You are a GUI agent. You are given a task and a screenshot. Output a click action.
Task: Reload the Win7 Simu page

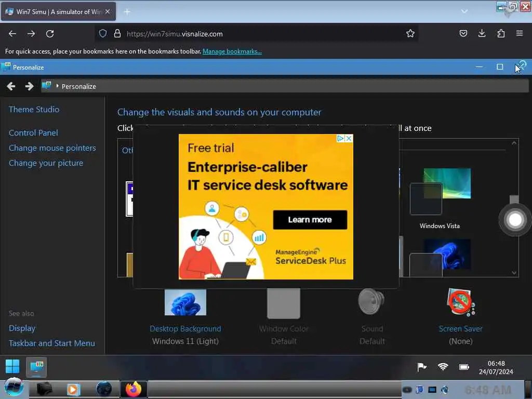pos(50,34)
